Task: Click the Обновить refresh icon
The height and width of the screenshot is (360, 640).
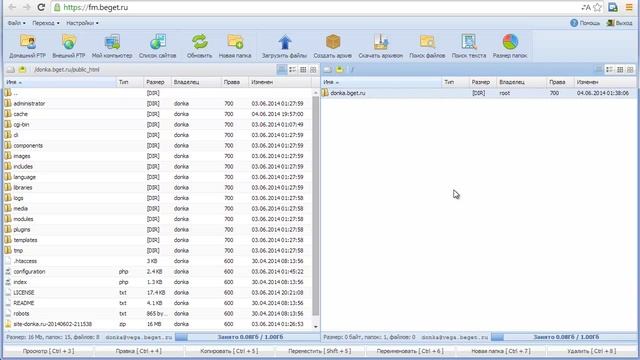Action: tap(200, 42)
